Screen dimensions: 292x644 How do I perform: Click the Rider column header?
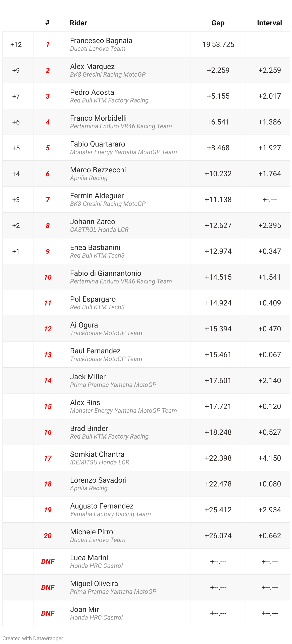78,23
